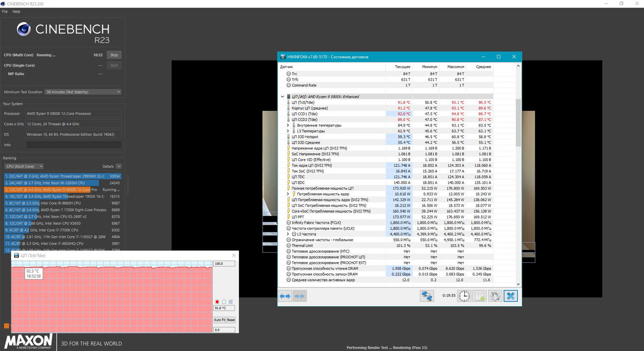Screen dimensions: 644x351
Task: Open the Help menu in Cinebench
Action: coord(16,11)
